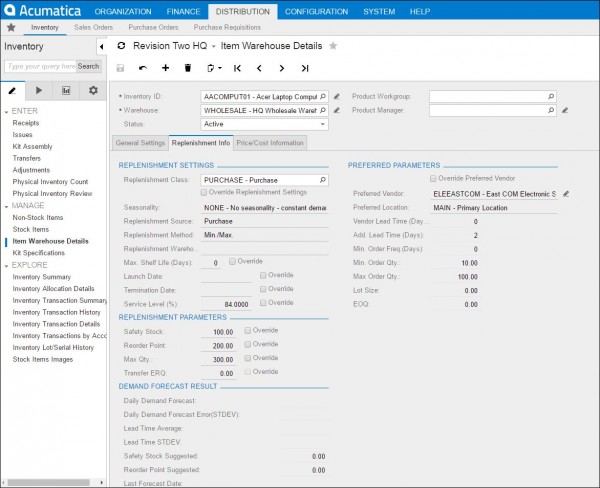Go to the first record

click(x=237, y=68)
